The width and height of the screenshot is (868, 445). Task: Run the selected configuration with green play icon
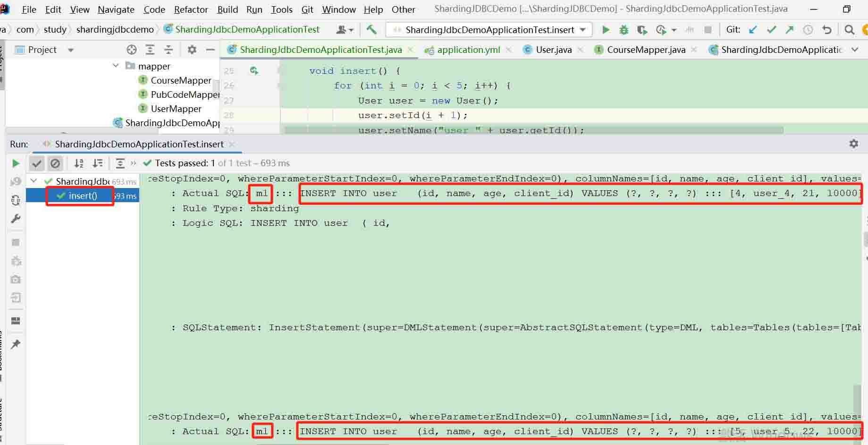tap(606, 30)
